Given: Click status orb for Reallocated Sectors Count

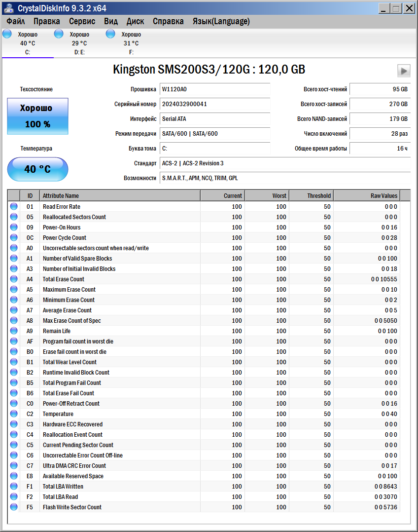Looking at the screenshot, I should click(x=14, y=217).
